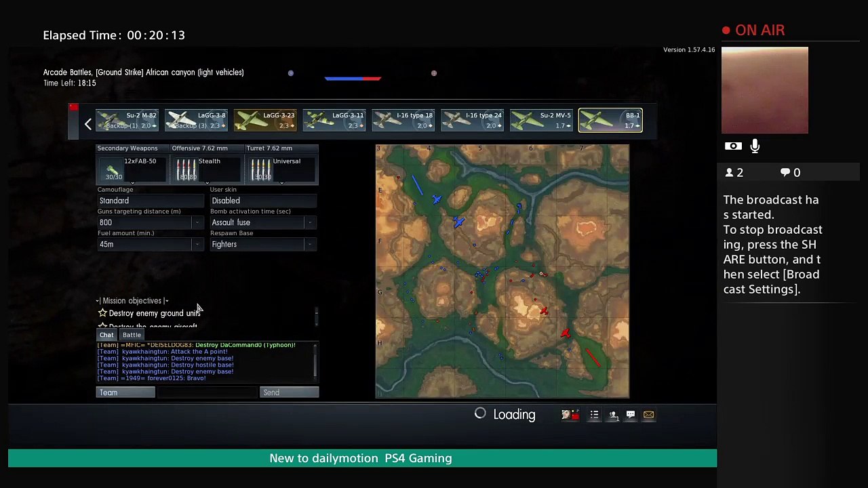The height and width of the screenshot is (488, 868).
Task: Select the I-16 type 18 aircraft
Action: pyautogui.click(x=404, y=121)
